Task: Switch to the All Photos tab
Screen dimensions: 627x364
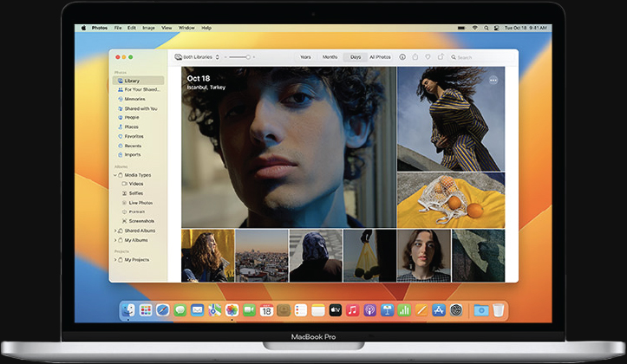Action: point(380,57)
